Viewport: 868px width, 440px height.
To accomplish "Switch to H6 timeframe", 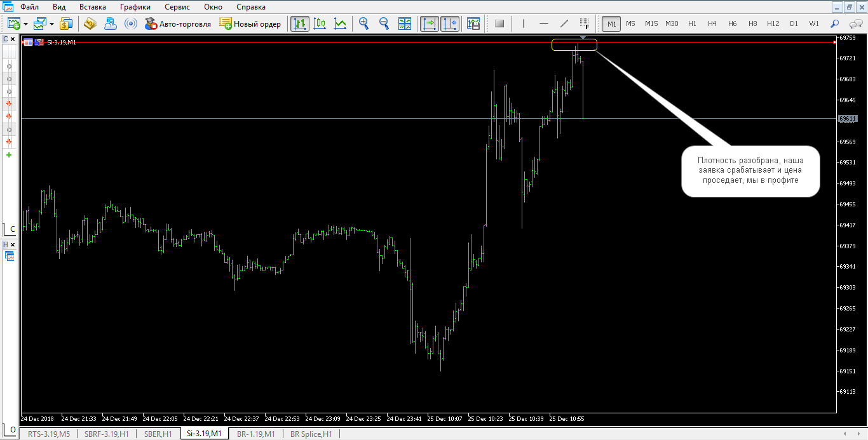I will 733,23.
